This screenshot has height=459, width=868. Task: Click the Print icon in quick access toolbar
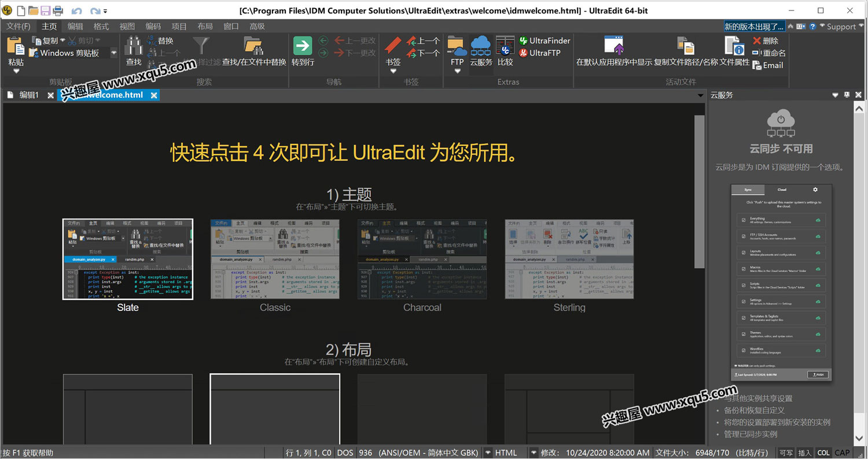point(57,10)
